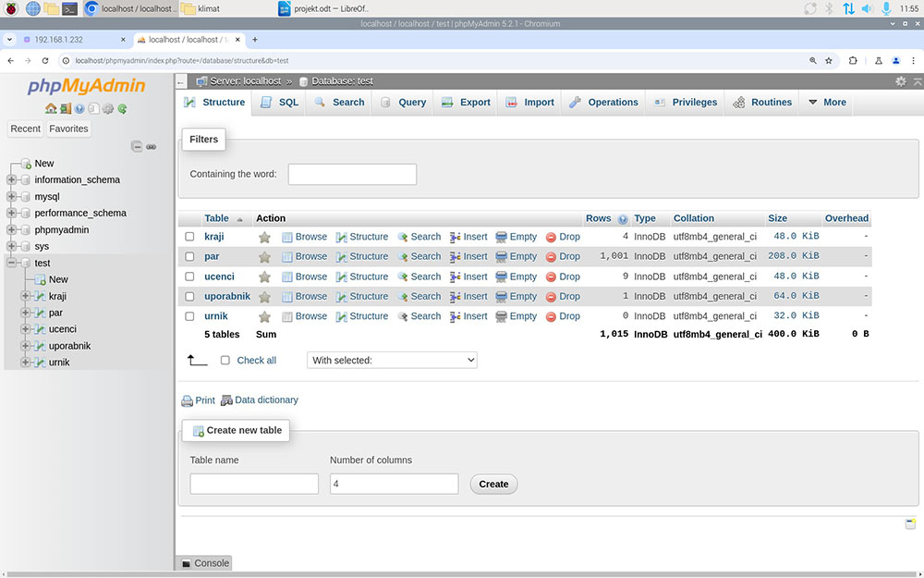Image resolution: width=924 pixels, height=578 pixels.
Task: Star the urnik table as favorite
Action: [264, 316]
